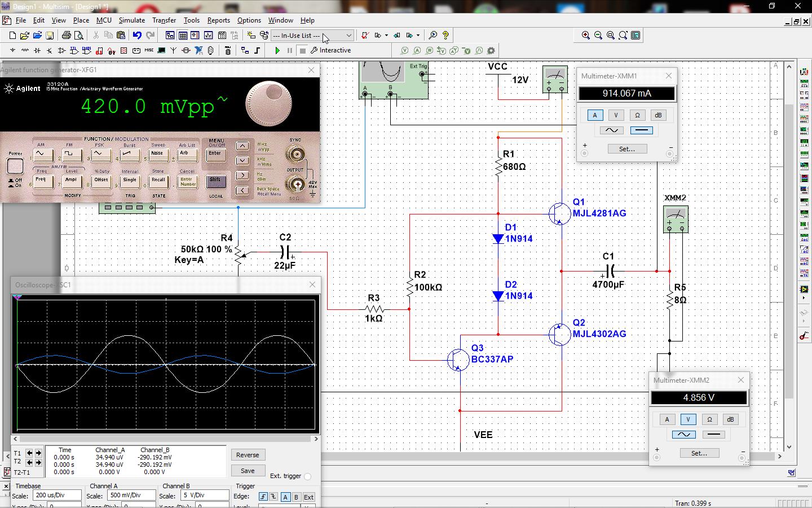The width and height of the screenshot is (812, 508).
Task: Open the Reports menu
Action: [x=219, y=20]
